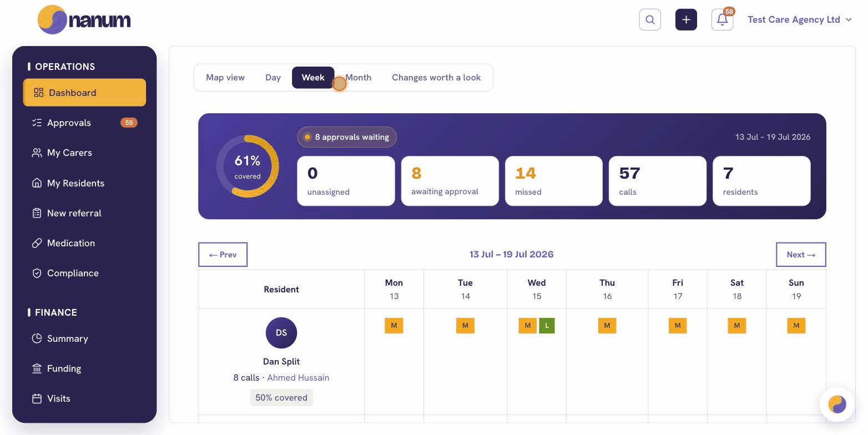Click the Visits calendar icon
Screen dimensions: 868x435
click(x=37, y=398)
